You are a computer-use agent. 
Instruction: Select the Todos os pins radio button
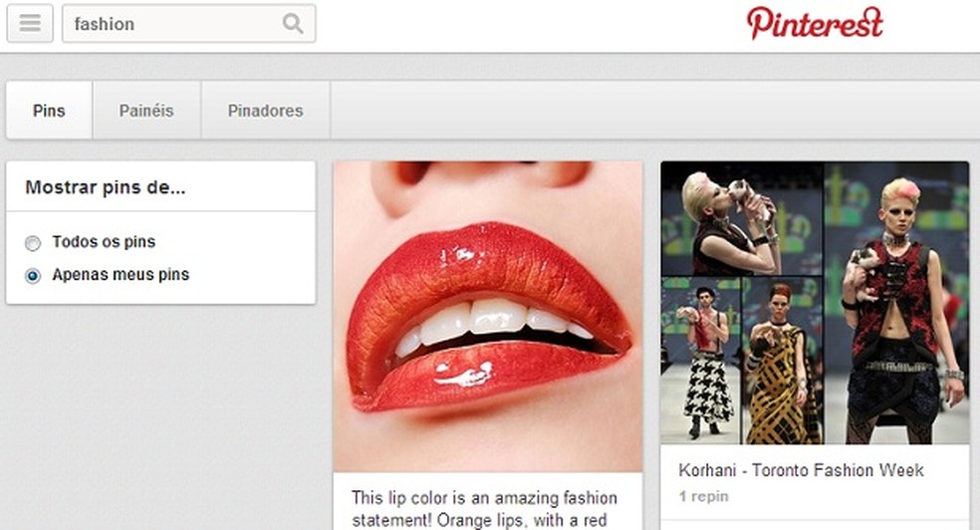[x=33, y=242]
